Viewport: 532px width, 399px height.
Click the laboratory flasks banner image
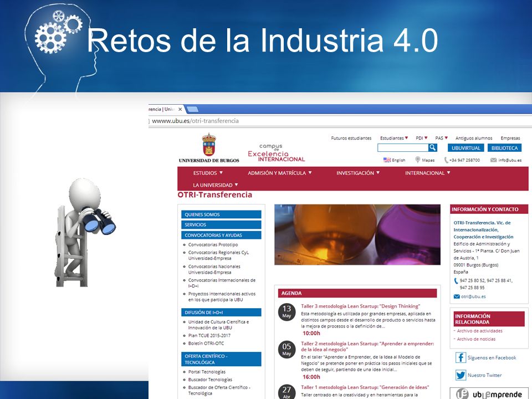coord(357,234)
